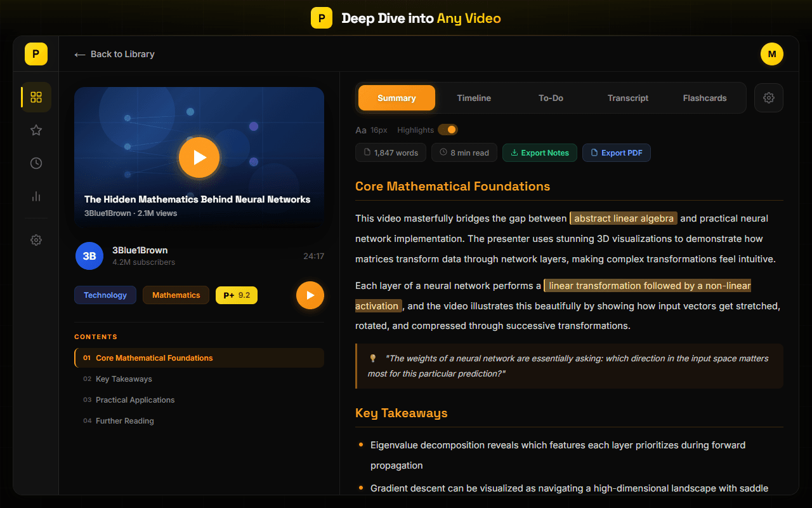Jump to Key Takeaways in Contents

[x=124, y=378]
